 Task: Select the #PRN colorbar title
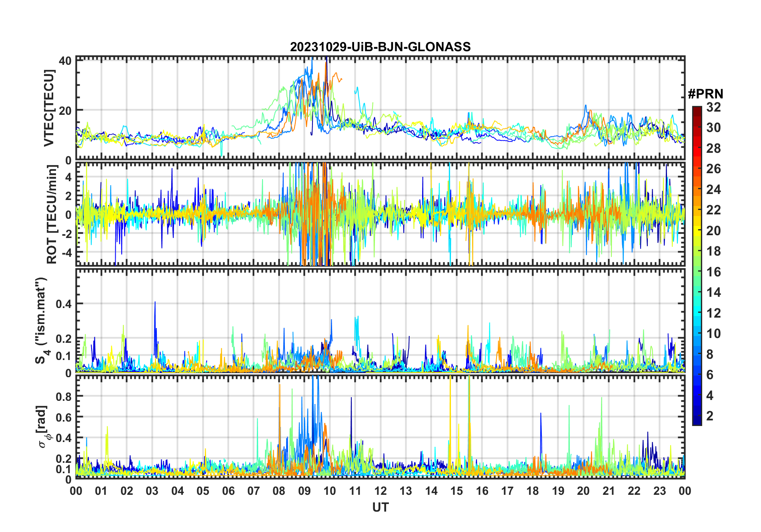(705, 94)
